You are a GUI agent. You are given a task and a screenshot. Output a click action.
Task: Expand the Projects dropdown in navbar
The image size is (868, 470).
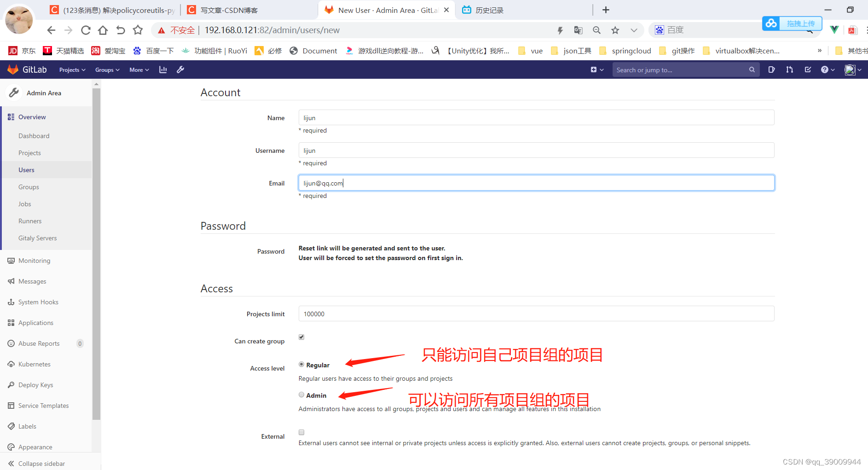pos(72,70)
